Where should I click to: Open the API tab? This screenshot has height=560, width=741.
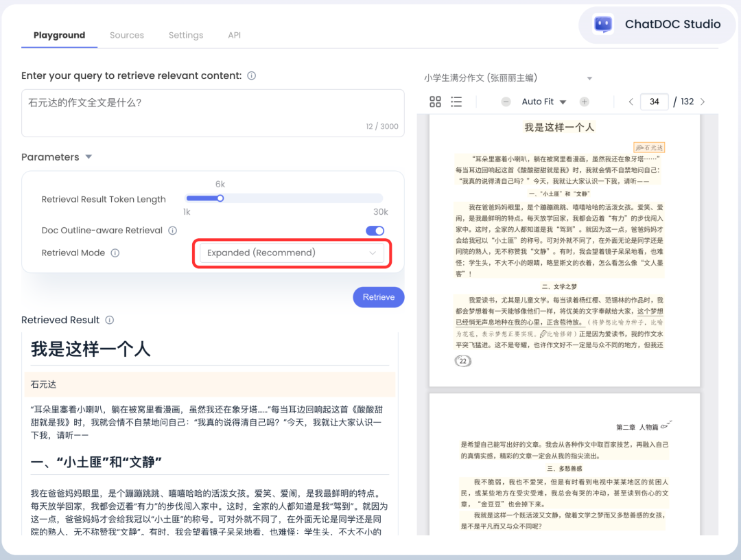(x=234, y=35)
